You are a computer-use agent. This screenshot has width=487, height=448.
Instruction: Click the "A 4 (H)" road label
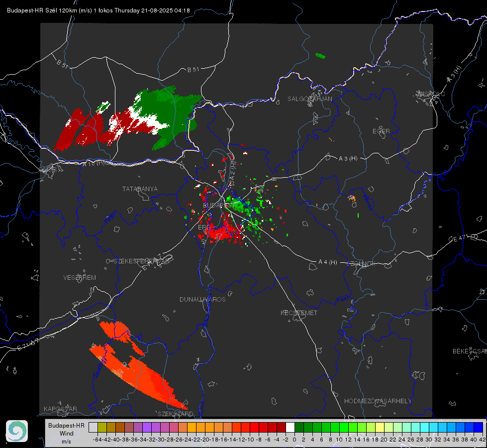coord(328,262)
